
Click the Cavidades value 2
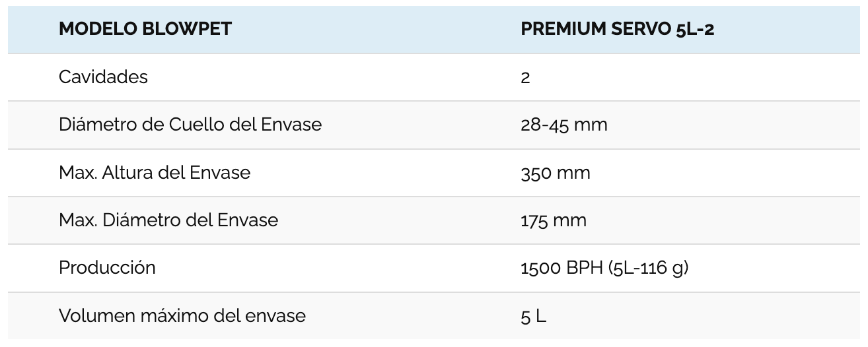click(x=525, y=78)
